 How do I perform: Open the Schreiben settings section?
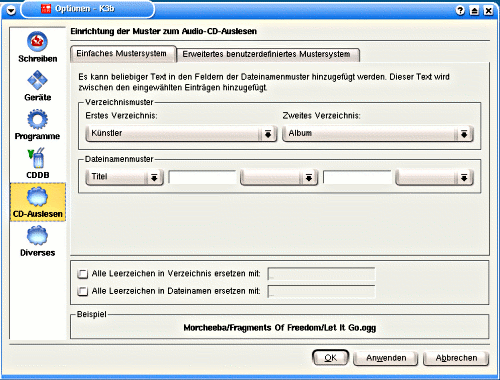[x=37, y=47]
